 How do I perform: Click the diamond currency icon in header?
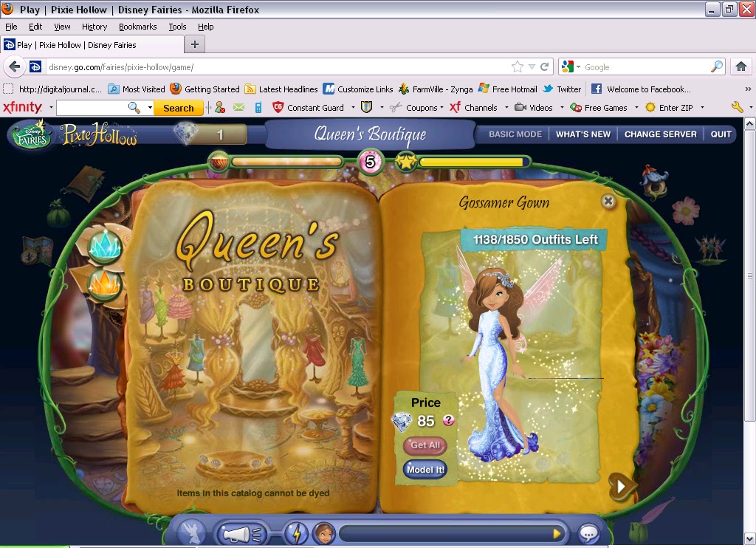pyautogui.click(x=185, y=134)
